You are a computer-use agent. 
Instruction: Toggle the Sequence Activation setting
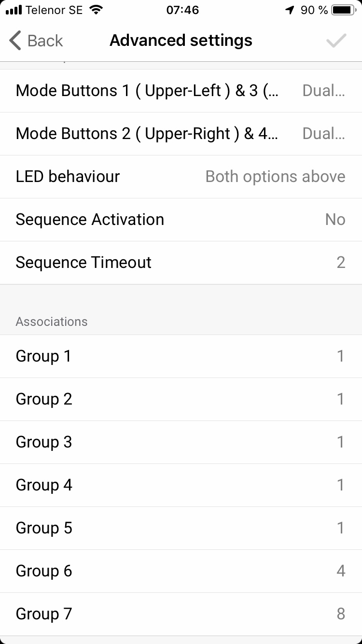coord(181,220)
